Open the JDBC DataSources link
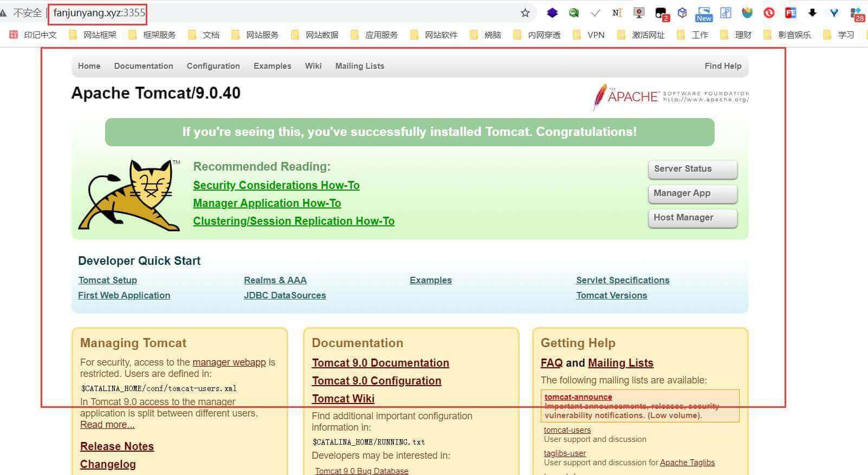868x475 pixels. coord(285,295)
